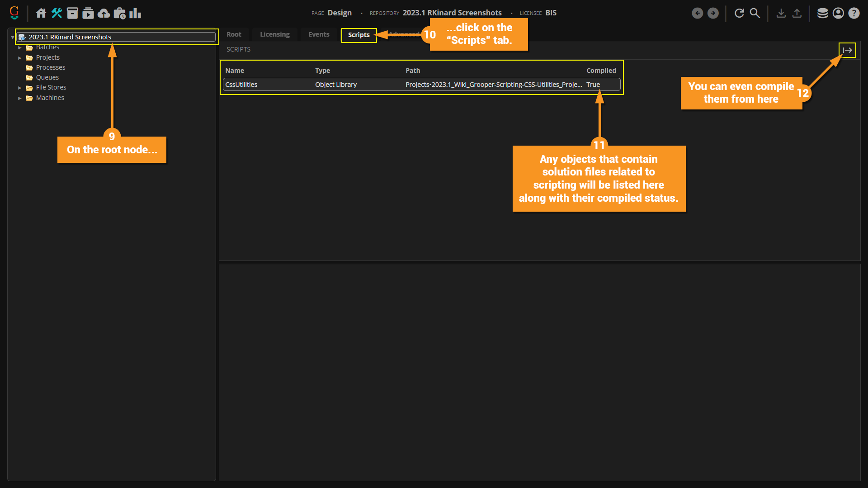
Task: Click the cloud upload toolbar icon
Action: [x=104, y=13]
